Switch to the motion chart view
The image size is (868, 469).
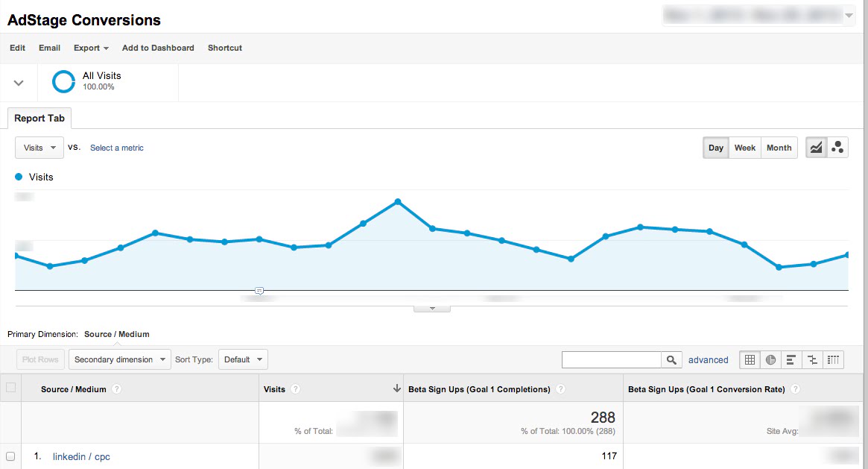(x=837, y=147)
